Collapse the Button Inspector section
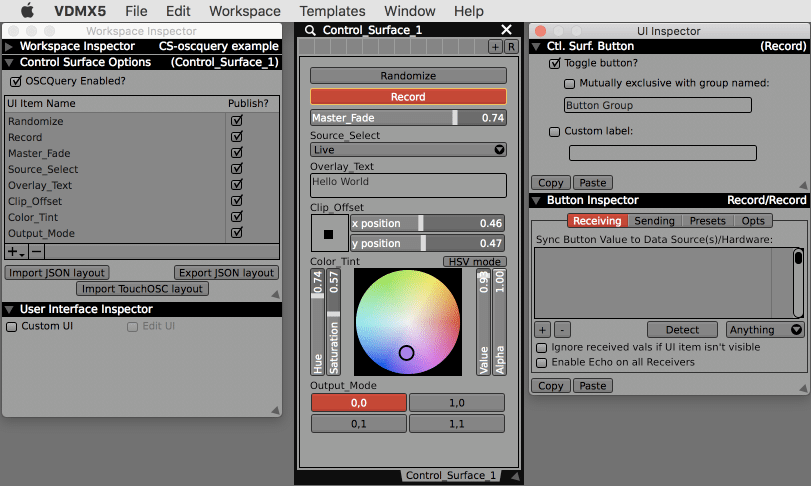This screenshot has width=811, height=486. tap(536, 201)
